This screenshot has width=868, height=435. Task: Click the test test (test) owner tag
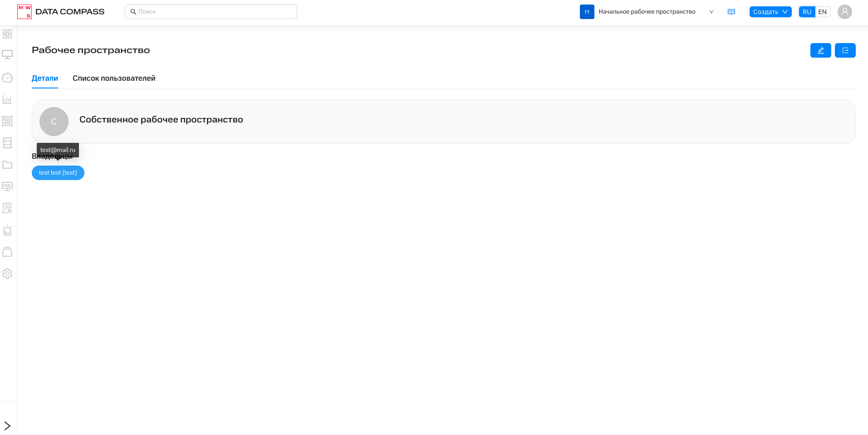point(58,173)
